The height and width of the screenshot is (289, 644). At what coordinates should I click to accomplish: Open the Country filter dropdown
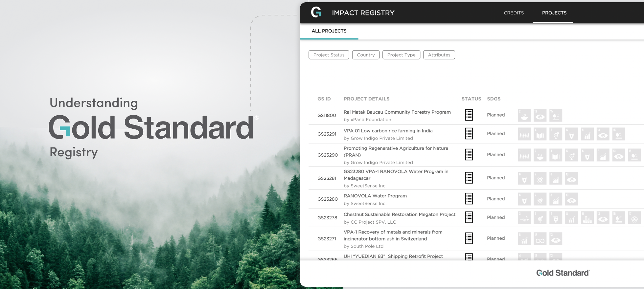click(x=366, y=55)
